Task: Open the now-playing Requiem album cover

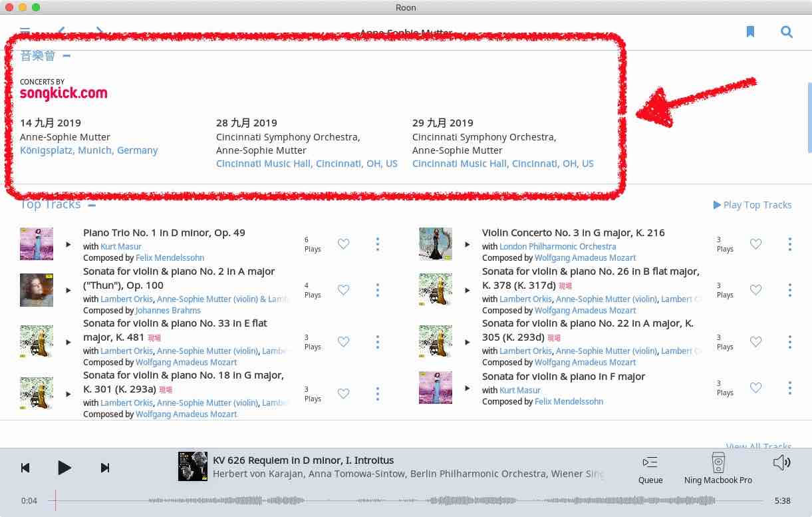Action: (193, 466)
